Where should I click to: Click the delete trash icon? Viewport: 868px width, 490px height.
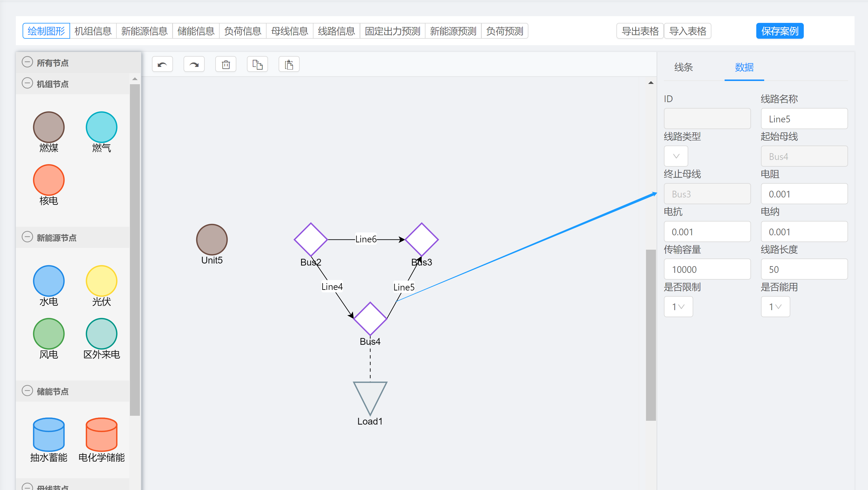(x=226, y=64)
